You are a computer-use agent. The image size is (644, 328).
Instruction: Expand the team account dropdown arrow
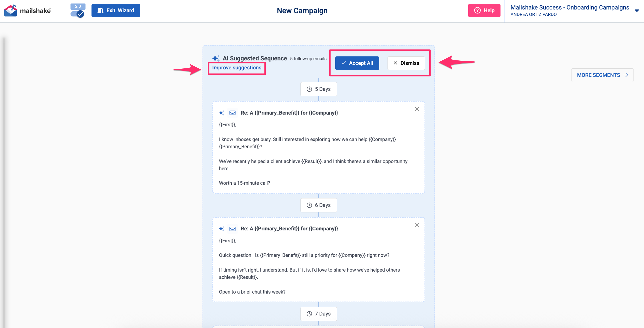tap(637, 10)
